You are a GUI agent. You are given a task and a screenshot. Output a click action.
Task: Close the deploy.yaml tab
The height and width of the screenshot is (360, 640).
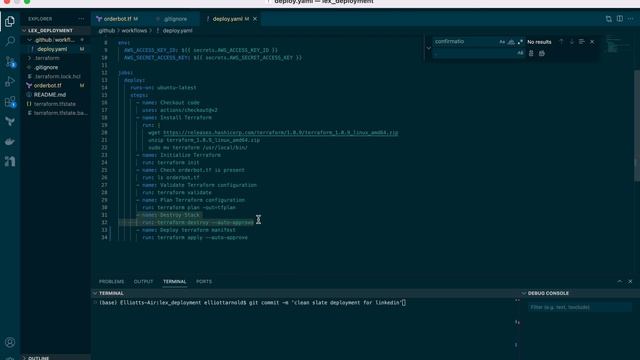(x=255, y=19)
